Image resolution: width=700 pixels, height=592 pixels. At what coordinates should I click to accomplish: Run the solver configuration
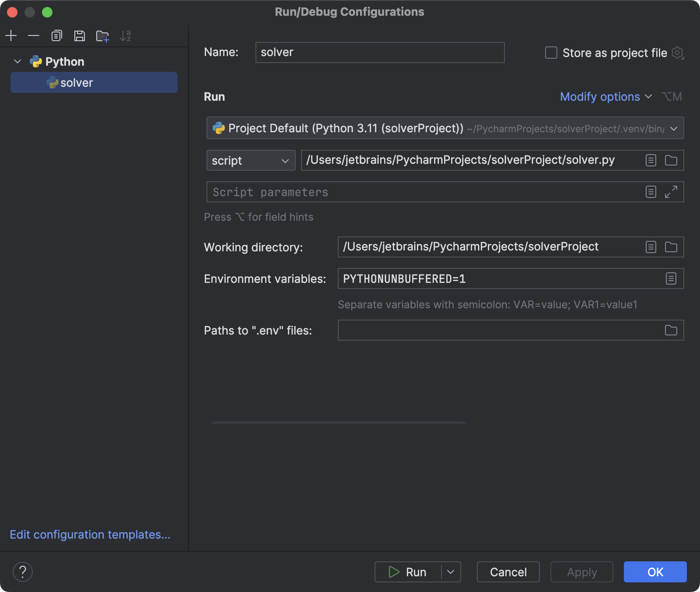pos(411,572)
